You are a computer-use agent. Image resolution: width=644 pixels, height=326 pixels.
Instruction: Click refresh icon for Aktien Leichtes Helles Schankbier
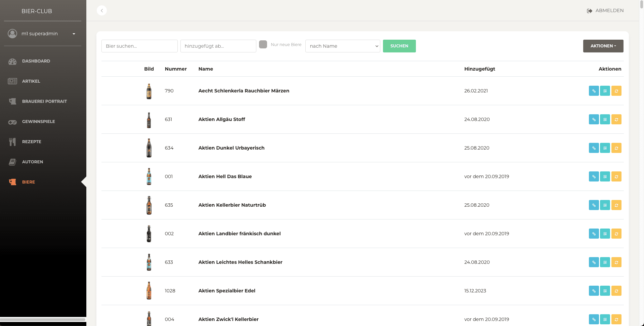click(616, 262)
